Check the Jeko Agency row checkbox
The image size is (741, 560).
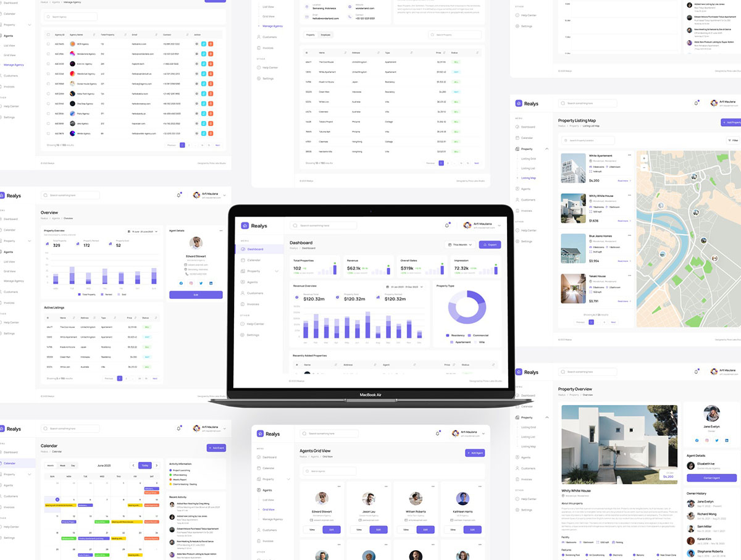click(x=48, y=123)
